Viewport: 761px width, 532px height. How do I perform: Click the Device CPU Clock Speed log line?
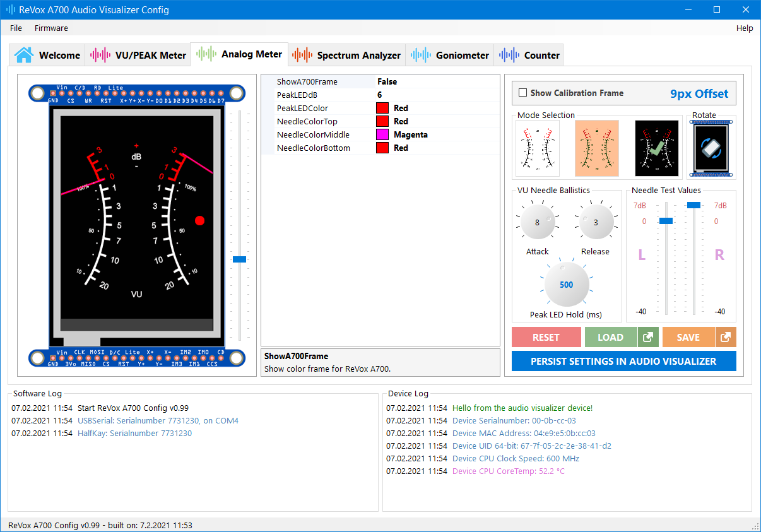(516, 458)
